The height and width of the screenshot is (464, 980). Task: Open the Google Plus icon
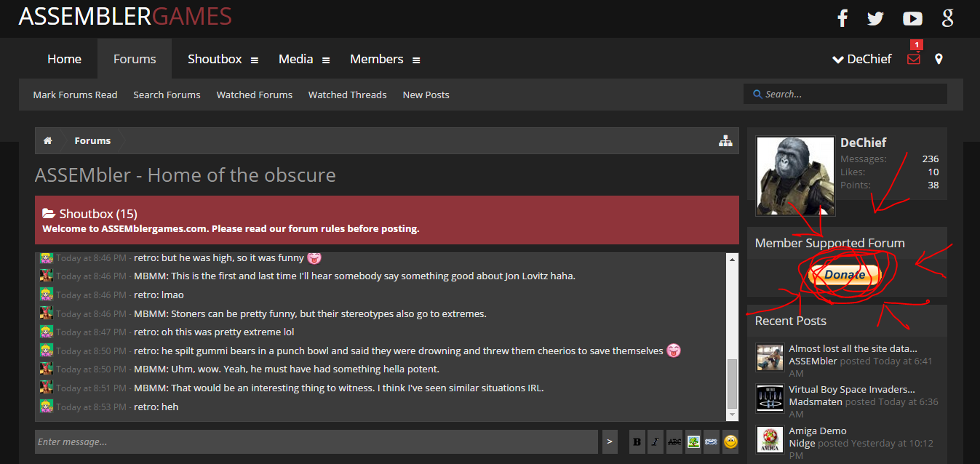[947, 18]
